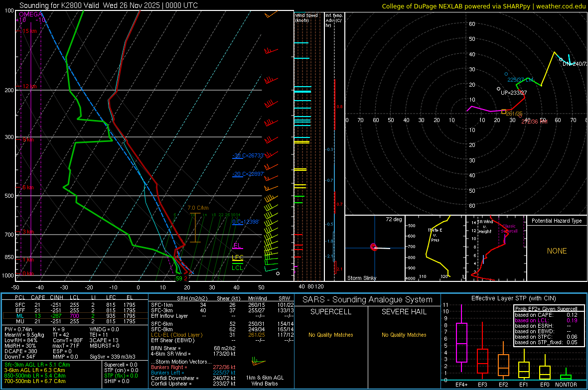Click the '15 km' height marker
This screenshot has width=588, height=390.
pos(29,31)
